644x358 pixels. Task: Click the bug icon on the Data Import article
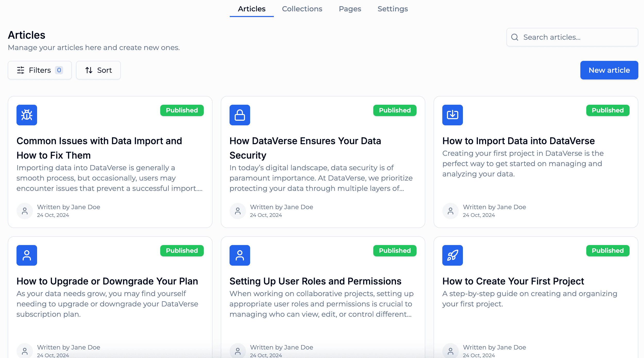click(27, 115)
